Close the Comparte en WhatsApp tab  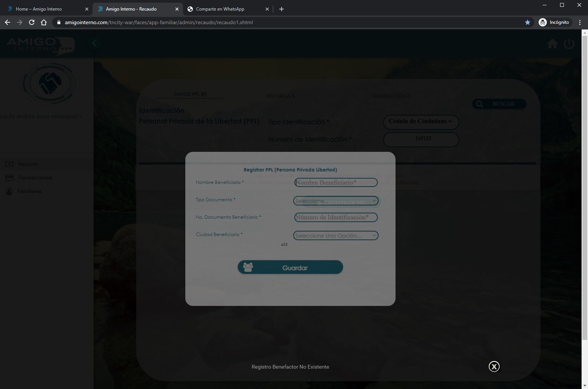coord(267,9)
